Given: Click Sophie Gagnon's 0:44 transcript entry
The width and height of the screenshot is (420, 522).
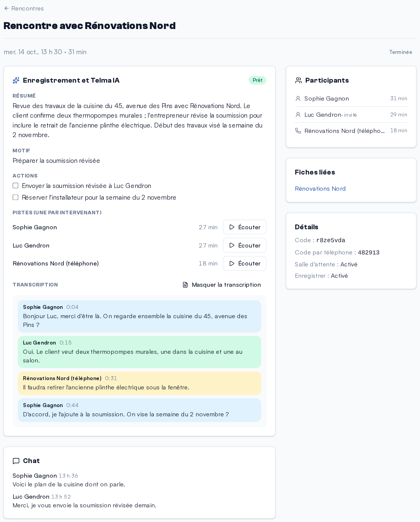Looking at the screenshot, I should tap(139, 410).
